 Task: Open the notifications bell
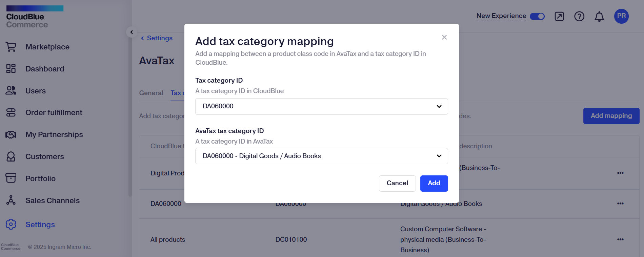pyautogui.click(x=599, y=16)
